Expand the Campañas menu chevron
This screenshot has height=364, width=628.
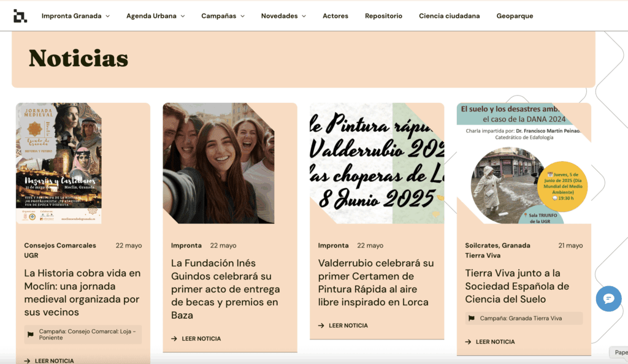(x=242, y=17)
